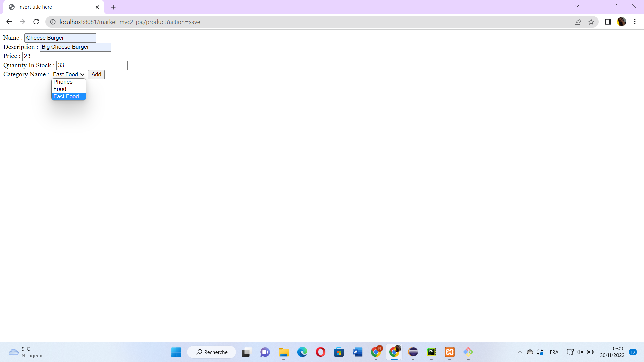Choose Food option in the dropdown
Viewport: 644px width, 362px height.
click(x=60, y=89)
